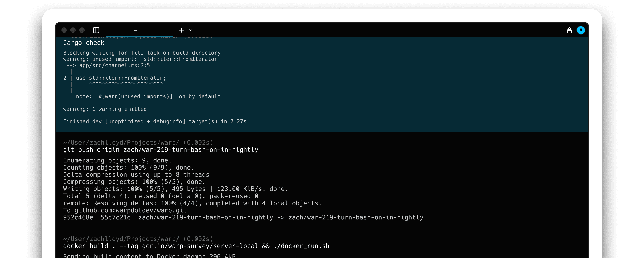Click the prompt path above git push
This screenshot has width=644, height=258.
click(138, 143)
